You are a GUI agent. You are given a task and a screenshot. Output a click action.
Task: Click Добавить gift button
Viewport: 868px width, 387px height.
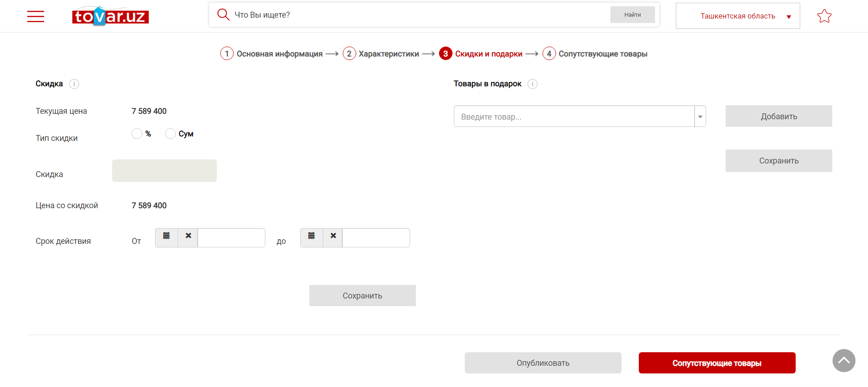click(778, 116)
